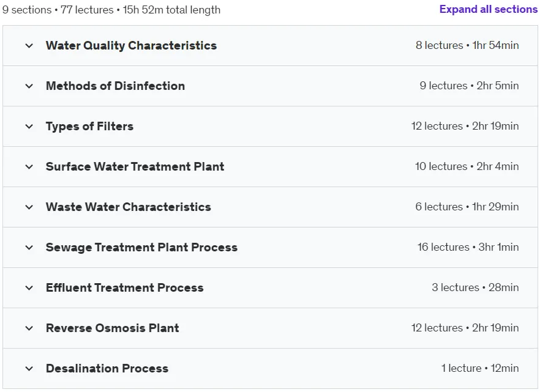Click the '16 lectures • 3hr 1min' label

click(468, 247)
